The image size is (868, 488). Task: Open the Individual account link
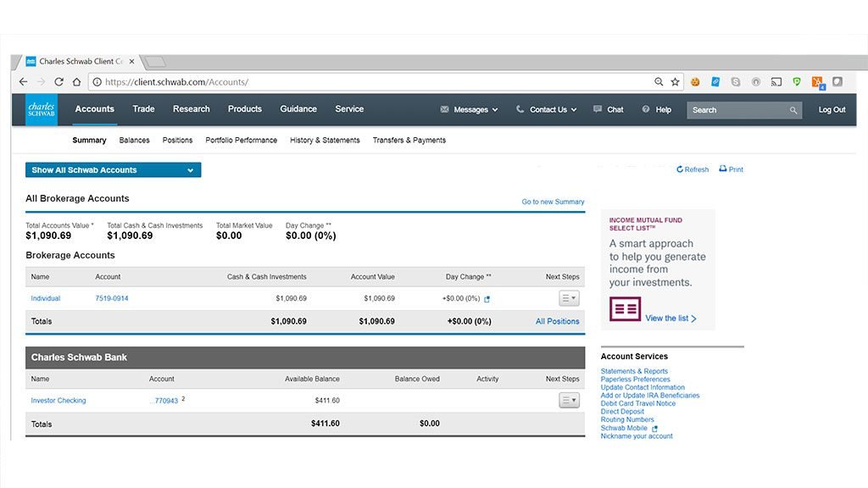[x=46, y=298]
